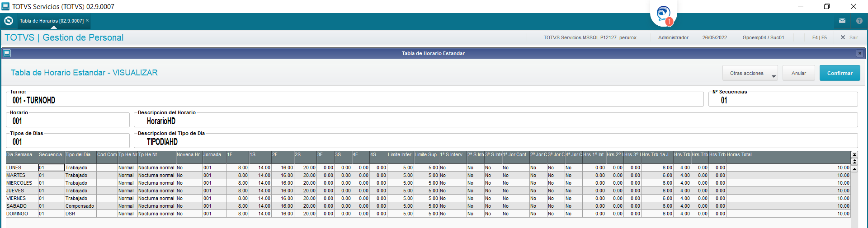Viewport: 868px width, 228px height.
Task: Close the Tabla de Horarios tab
Action: [x=87, y=20]
